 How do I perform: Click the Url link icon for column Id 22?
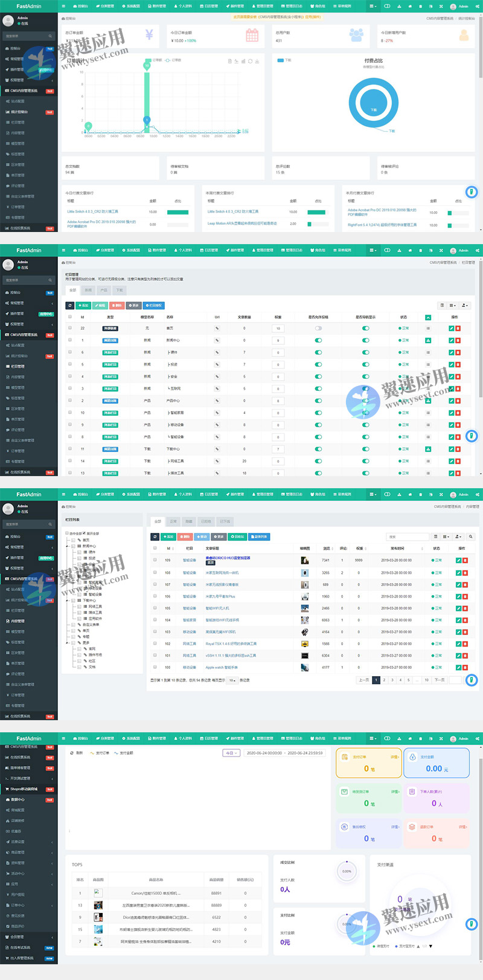217,328
